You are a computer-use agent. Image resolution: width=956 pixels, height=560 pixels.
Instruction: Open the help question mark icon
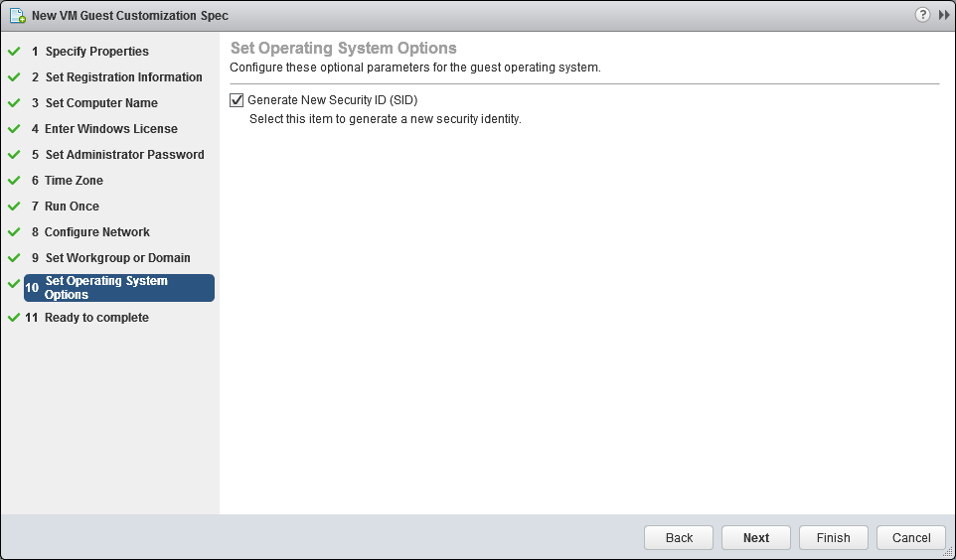pos(922,15)
